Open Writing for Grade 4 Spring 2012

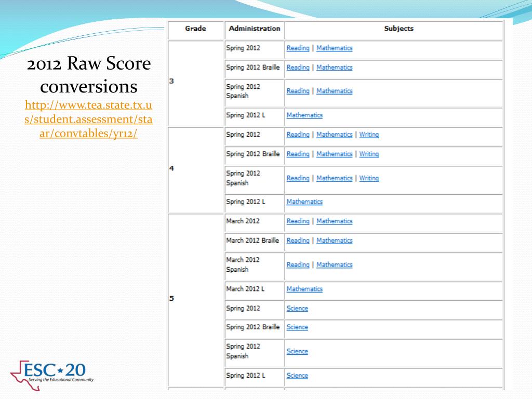[x=369, y=135]
